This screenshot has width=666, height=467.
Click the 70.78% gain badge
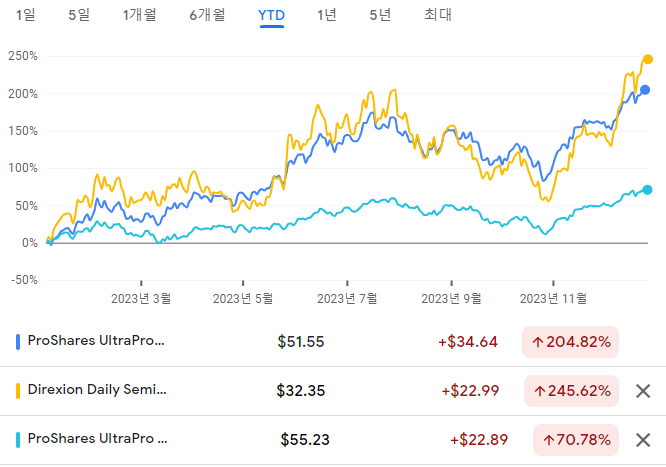tap(576, 440)
